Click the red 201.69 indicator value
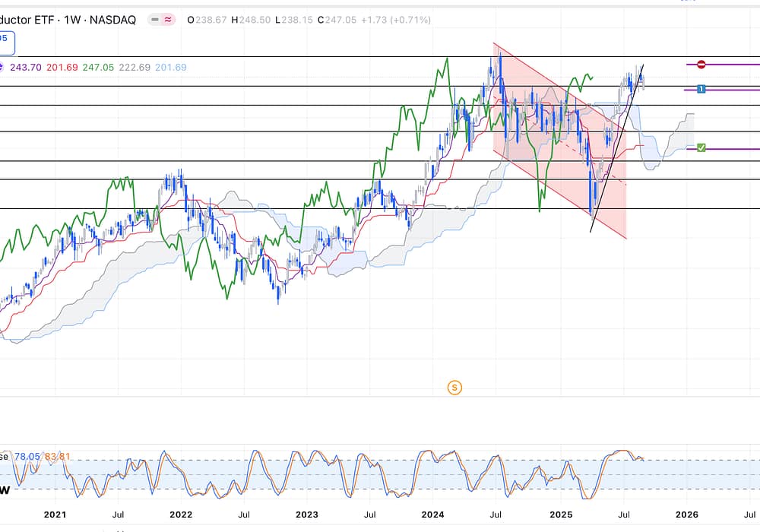 coord(62,68)
